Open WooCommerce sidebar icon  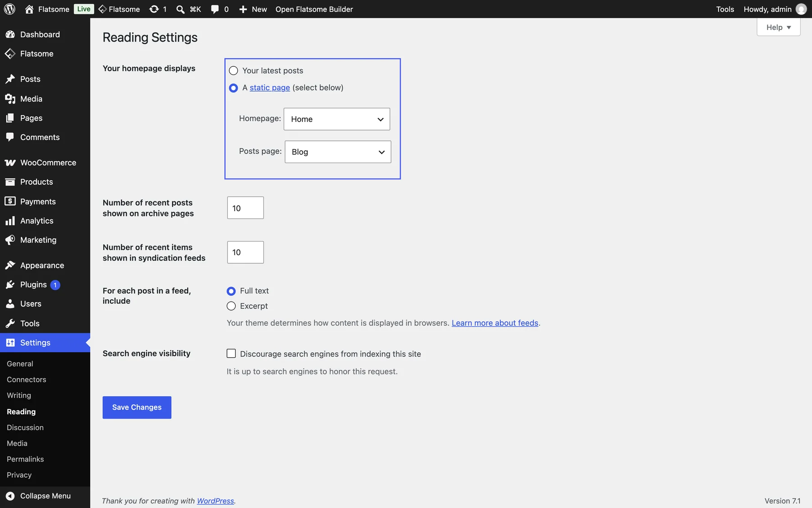(10, 163)
